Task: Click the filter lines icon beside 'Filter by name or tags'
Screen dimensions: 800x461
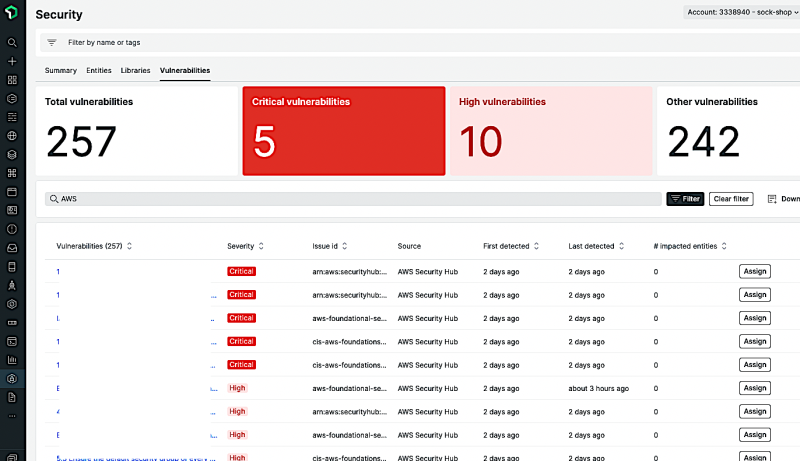Action: [x=52, y=43]
